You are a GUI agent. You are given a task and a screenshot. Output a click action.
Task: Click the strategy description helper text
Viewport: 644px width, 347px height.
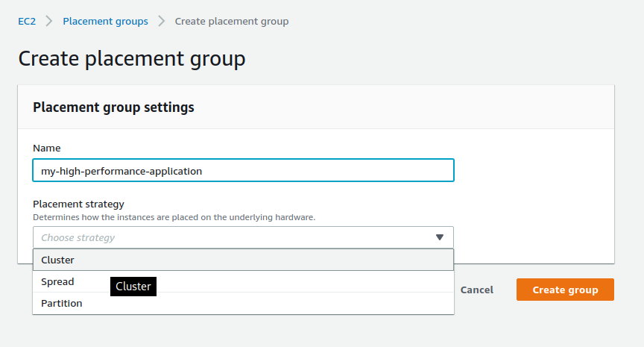coord(174,217)
